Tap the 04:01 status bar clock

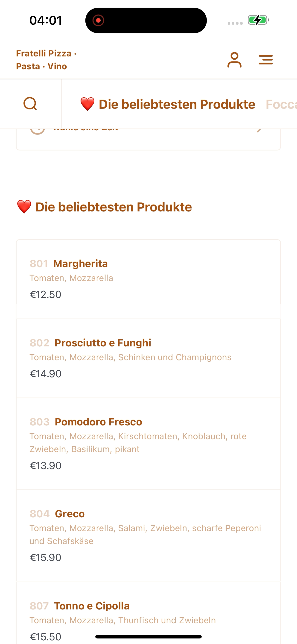[46, 20]
